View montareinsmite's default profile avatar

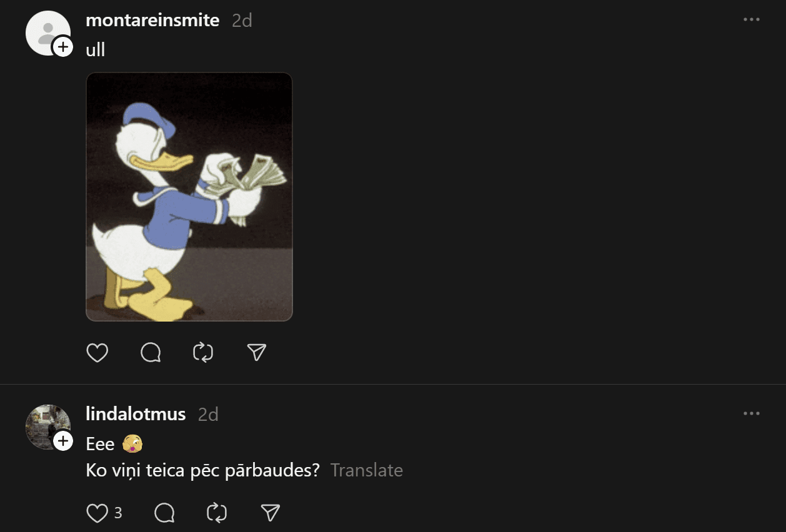click(47, 32)
